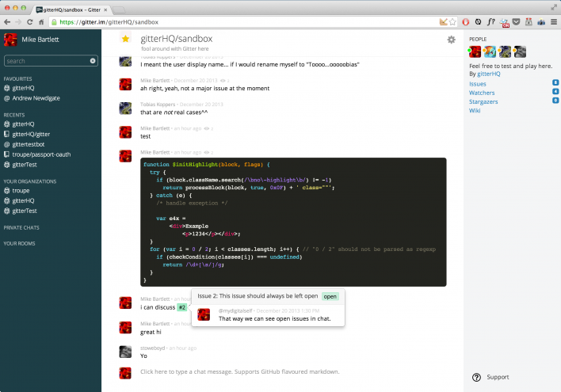
Task: Open the Watchers link
Action: click(x=482, y=93)
